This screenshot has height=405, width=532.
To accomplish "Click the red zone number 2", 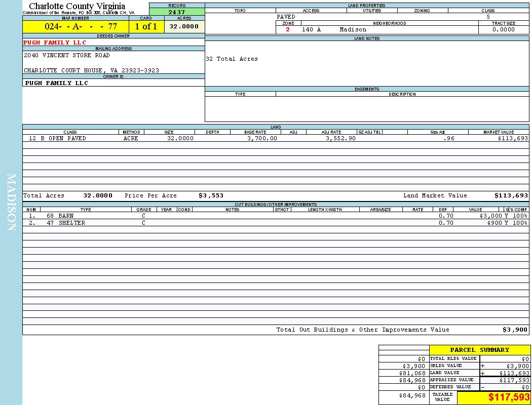I will point(288,29).
